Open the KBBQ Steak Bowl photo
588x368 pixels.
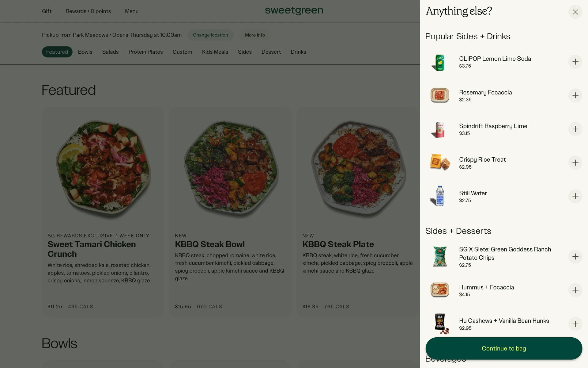pos(231,169)
